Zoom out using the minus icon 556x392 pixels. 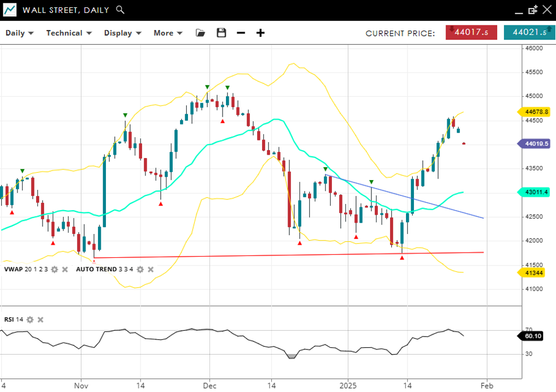tap(241, 33)
